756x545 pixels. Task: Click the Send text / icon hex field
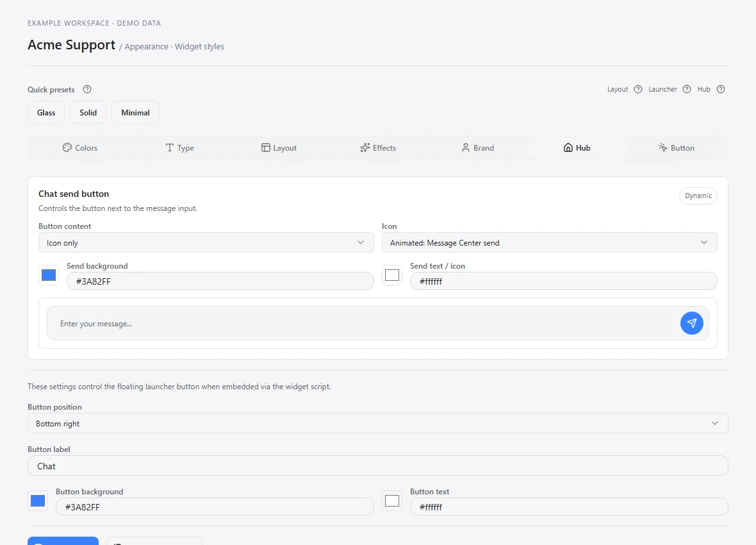(x=563, y=281)
